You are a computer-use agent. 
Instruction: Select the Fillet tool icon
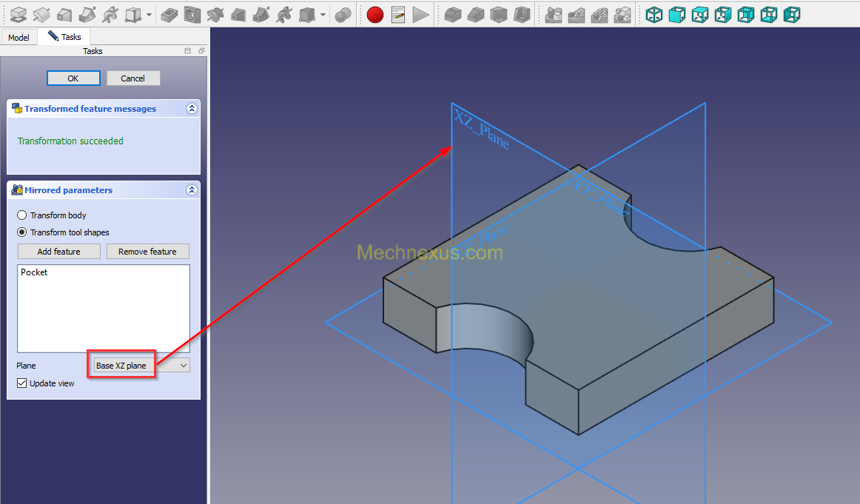coord(452,14)
